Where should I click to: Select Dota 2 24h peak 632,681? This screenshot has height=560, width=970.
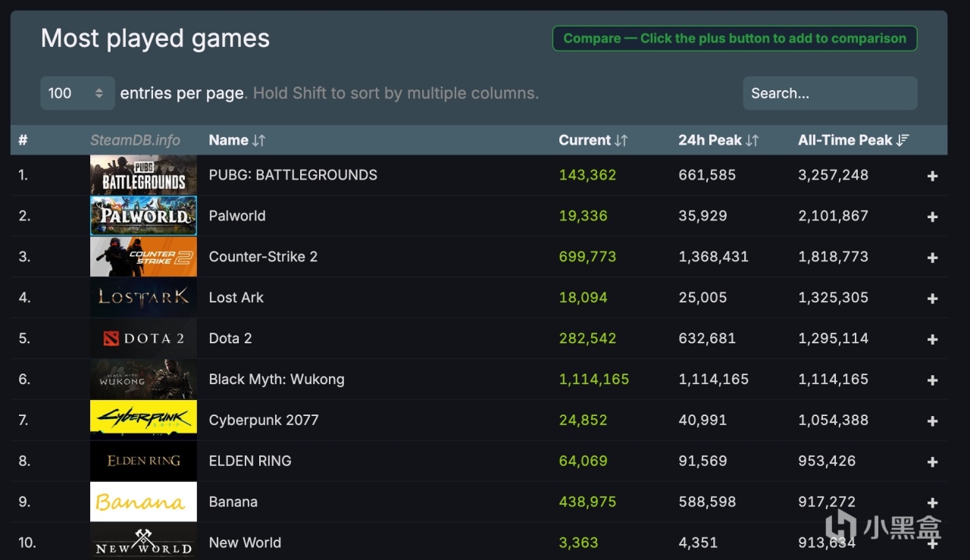(x=707, y=339)
